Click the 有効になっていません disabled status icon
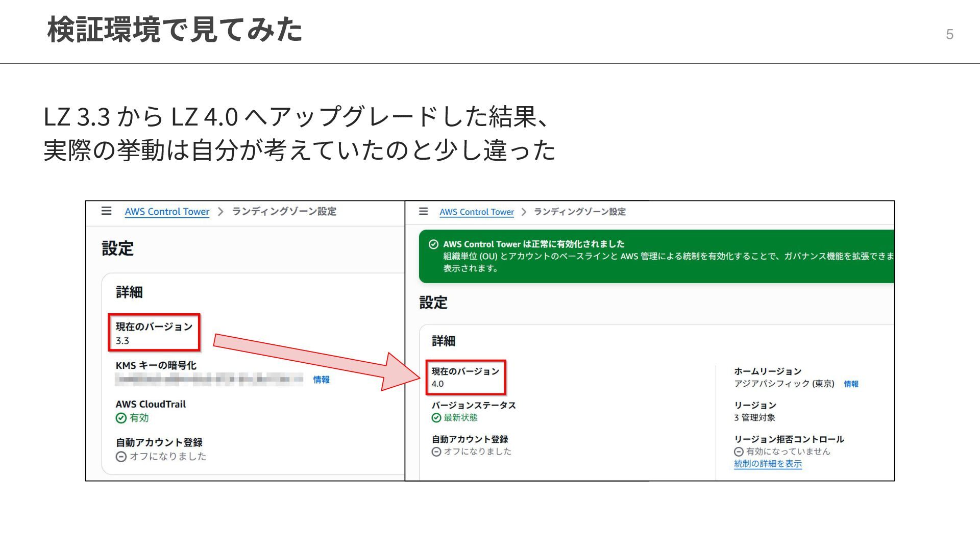The height and width of the screenshot is (551, 980). coord(739,452)
